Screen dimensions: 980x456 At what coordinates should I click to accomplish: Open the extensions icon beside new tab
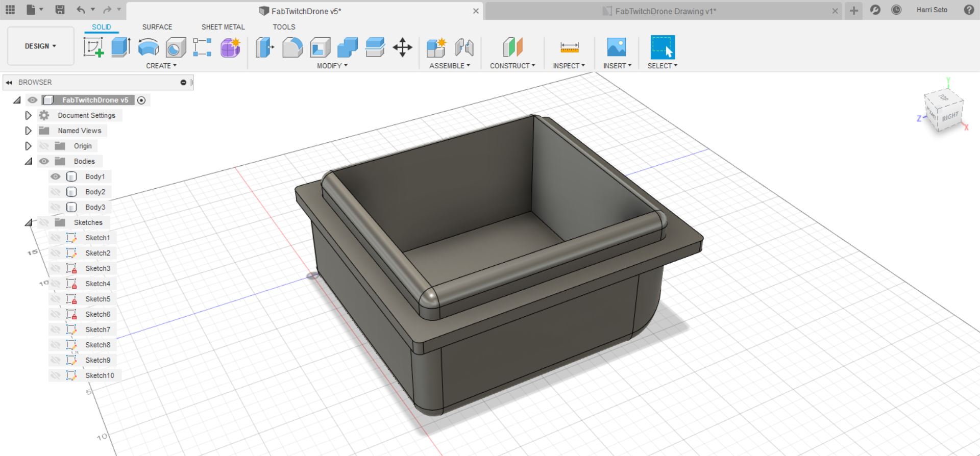pyautogui.click(x=875, y=10)
